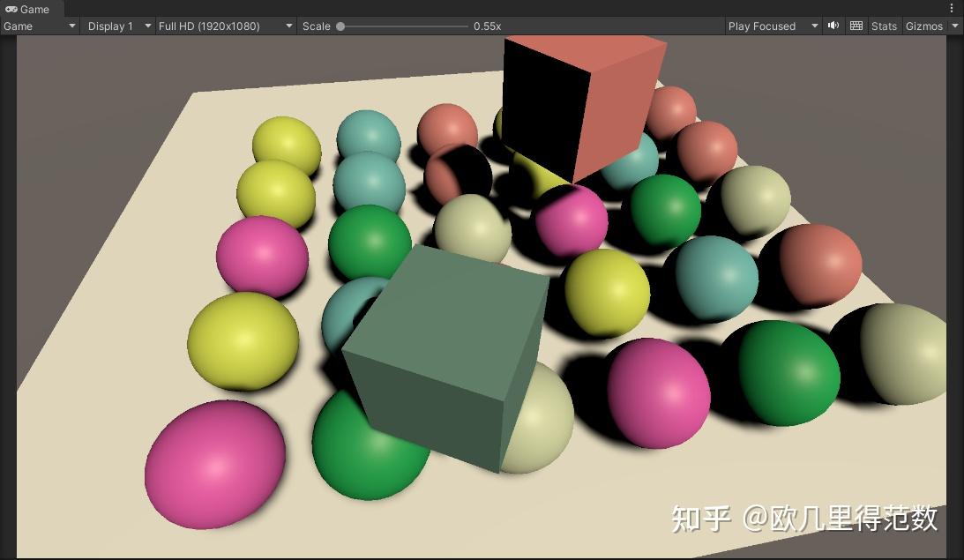The image size is (964, 560).
Task: Toggle the Stats overlay
Action: [884, 26]
